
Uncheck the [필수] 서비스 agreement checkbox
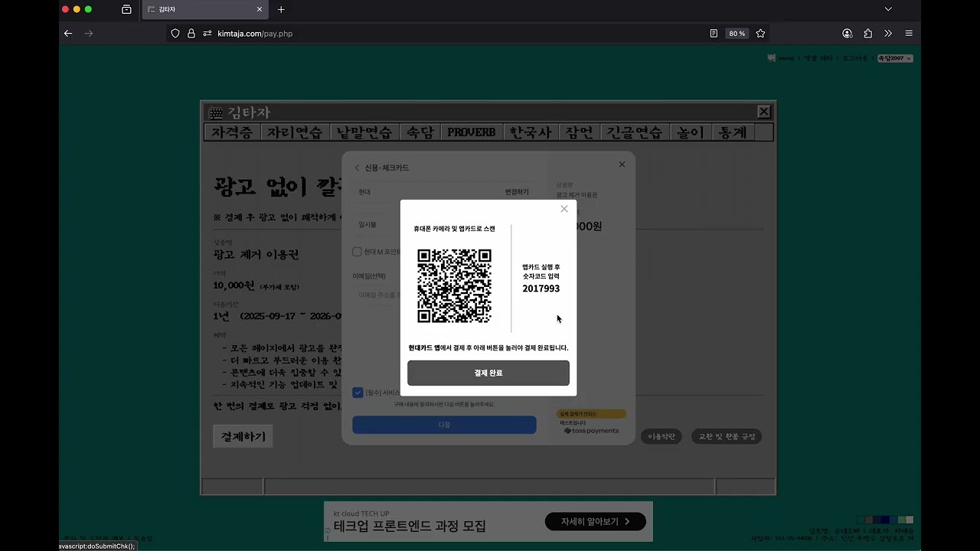358,393
